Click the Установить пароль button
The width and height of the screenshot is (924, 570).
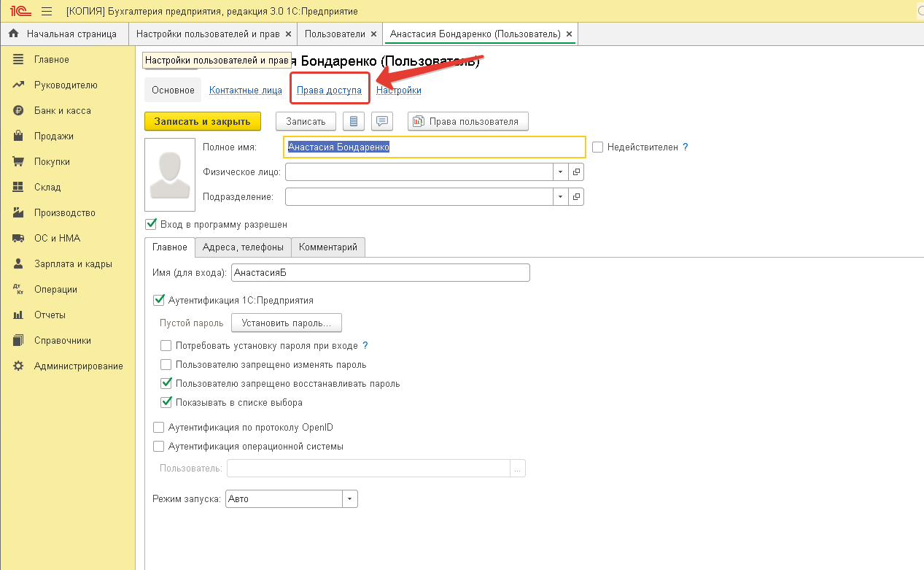point(287,323)
